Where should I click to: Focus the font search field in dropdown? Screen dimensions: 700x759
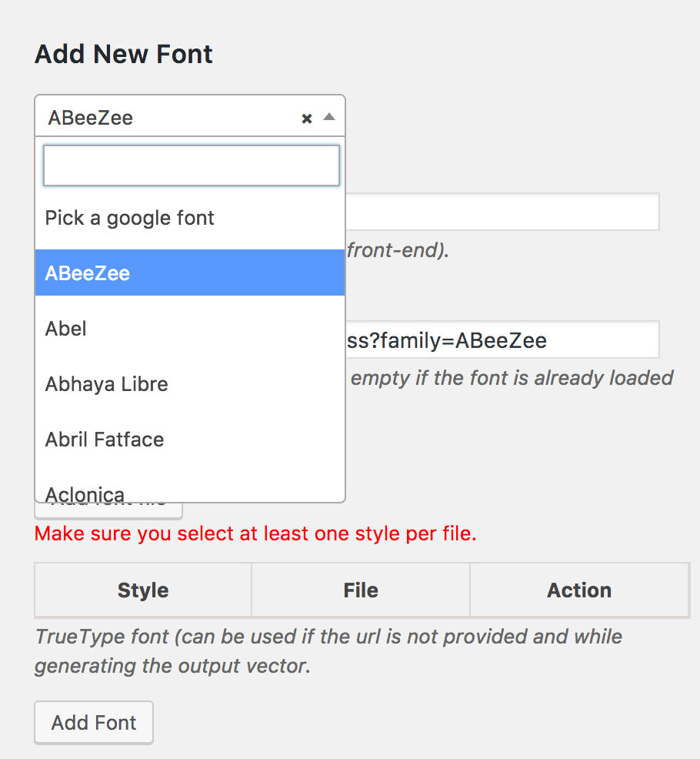point(191,166)
